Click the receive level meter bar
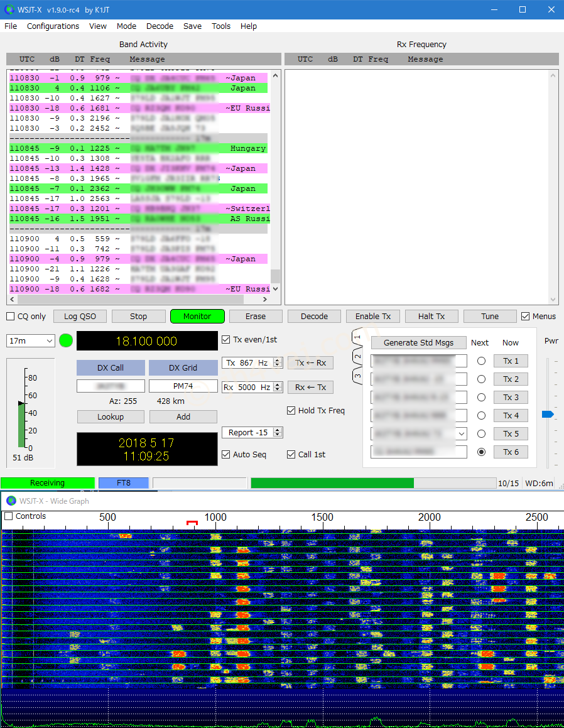Viewport: 564px width, 728px height. (21, 425)
